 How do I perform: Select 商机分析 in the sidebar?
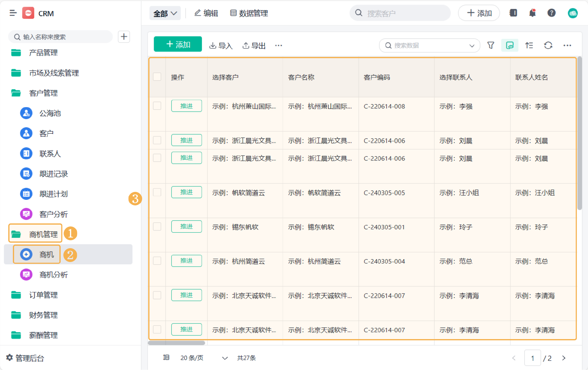pos(53,275)
